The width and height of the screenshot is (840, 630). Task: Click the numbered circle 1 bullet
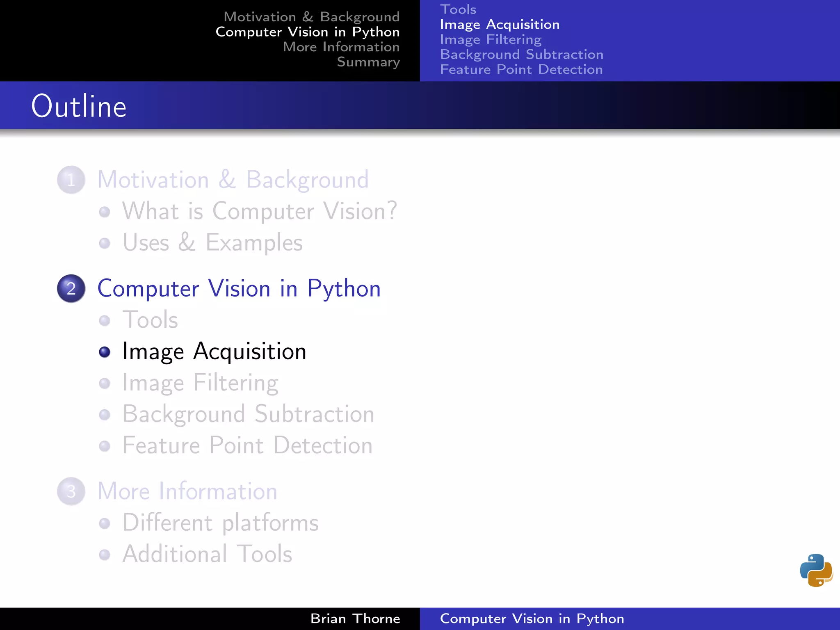click(71, 180)
